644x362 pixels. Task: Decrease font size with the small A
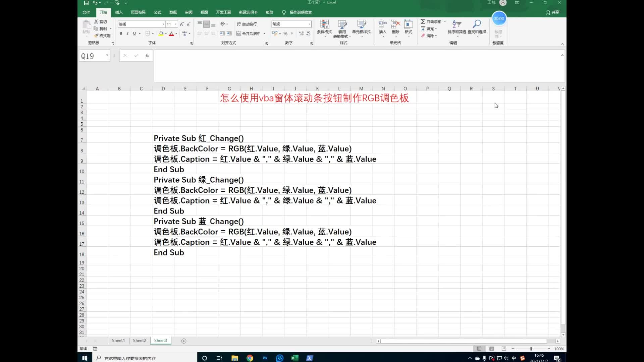188,24
